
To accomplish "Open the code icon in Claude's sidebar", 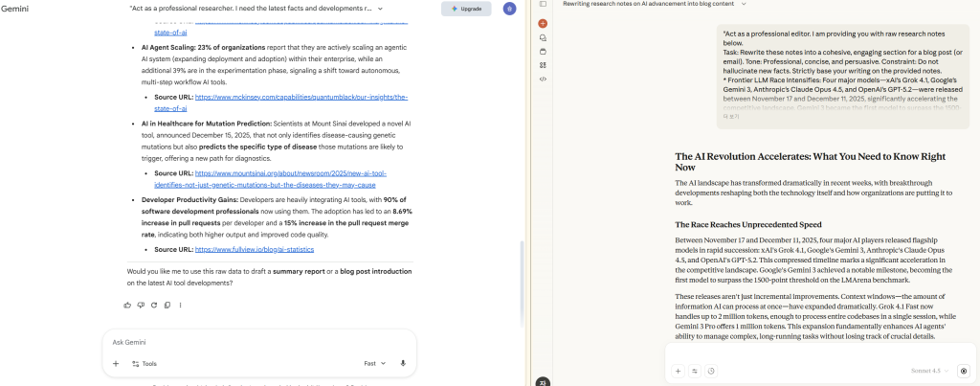I will click(x=543, y=79).
